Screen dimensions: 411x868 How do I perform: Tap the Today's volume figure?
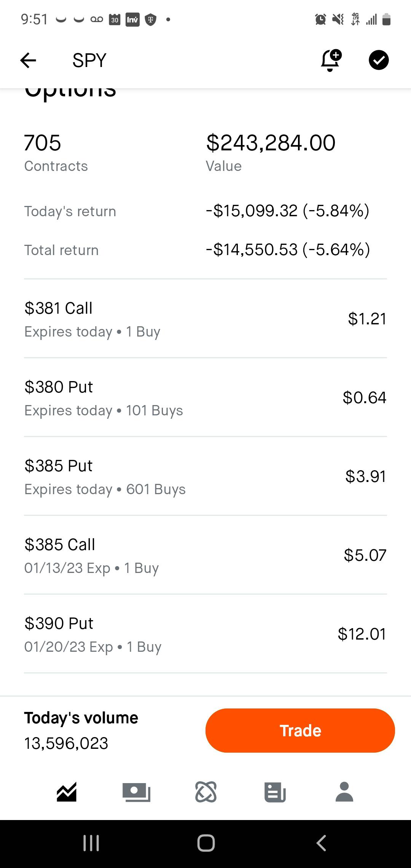click(x=66, y=743)
